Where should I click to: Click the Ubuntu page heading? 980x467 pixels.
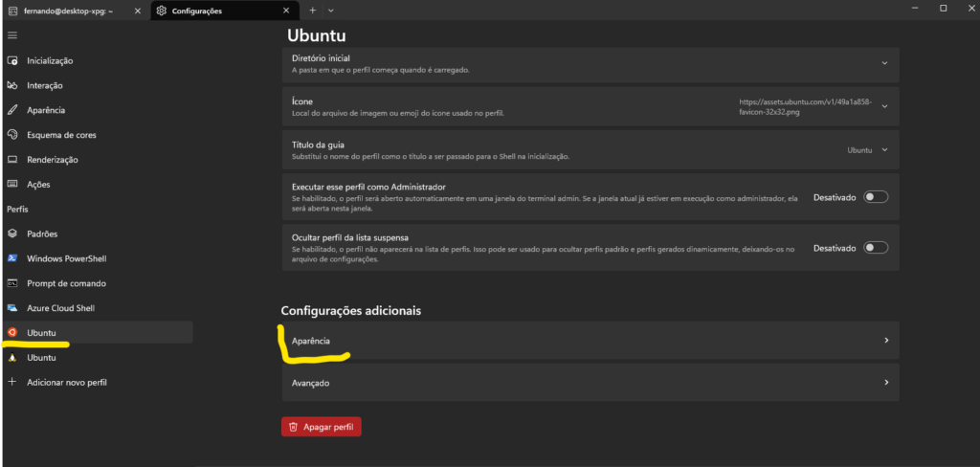coord(317,35)
